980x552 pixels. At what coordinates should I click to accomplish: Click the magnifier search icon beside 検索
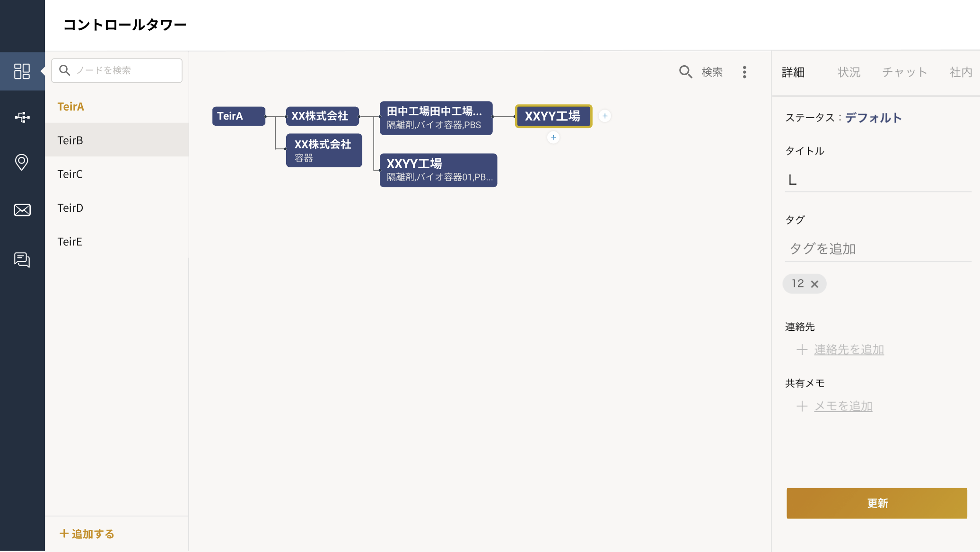(685, 72)
